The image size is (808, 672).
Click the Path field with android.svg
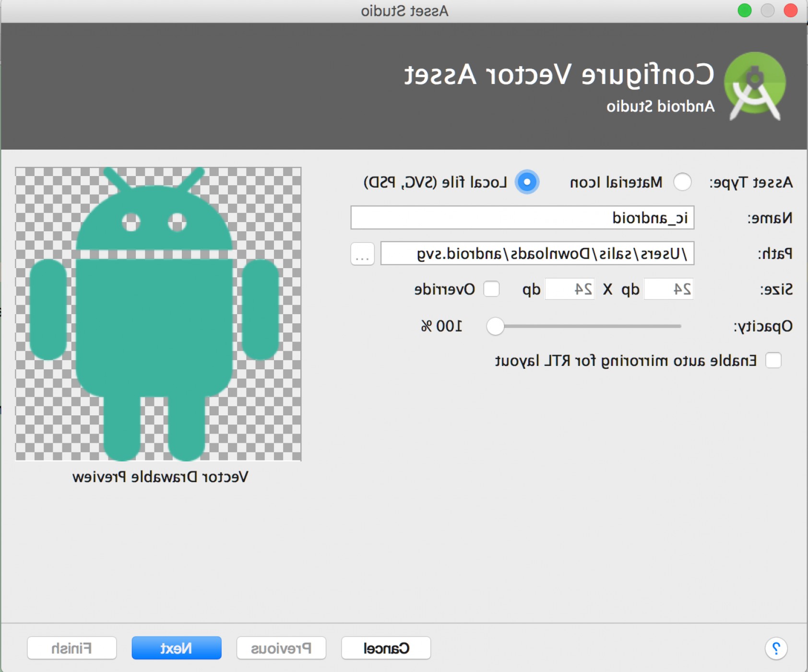click(537, 254)
